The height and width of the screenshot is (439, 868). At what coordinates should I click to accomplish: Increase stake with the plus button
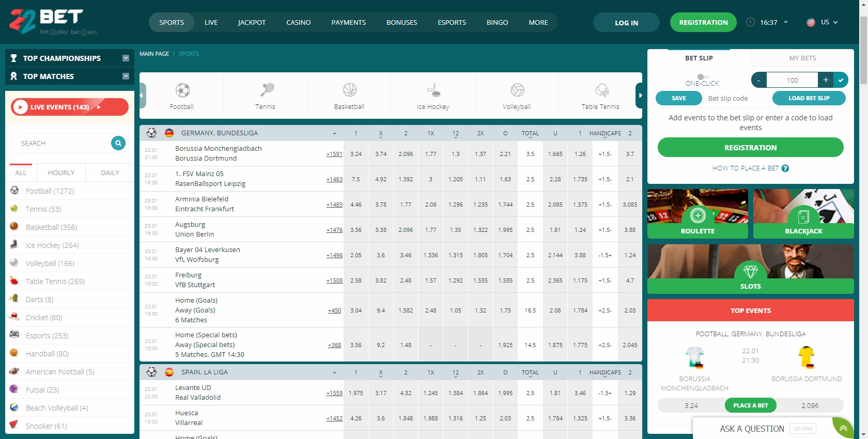(x=826, y=80)
